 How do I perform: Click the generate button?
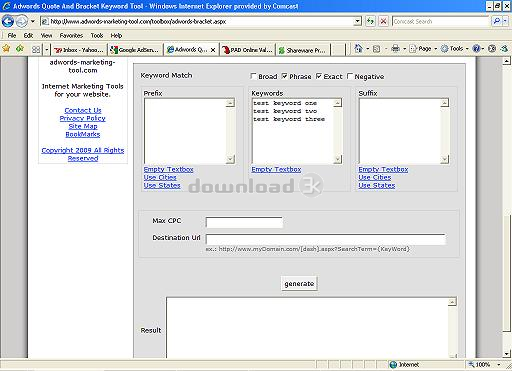(299, 284)
